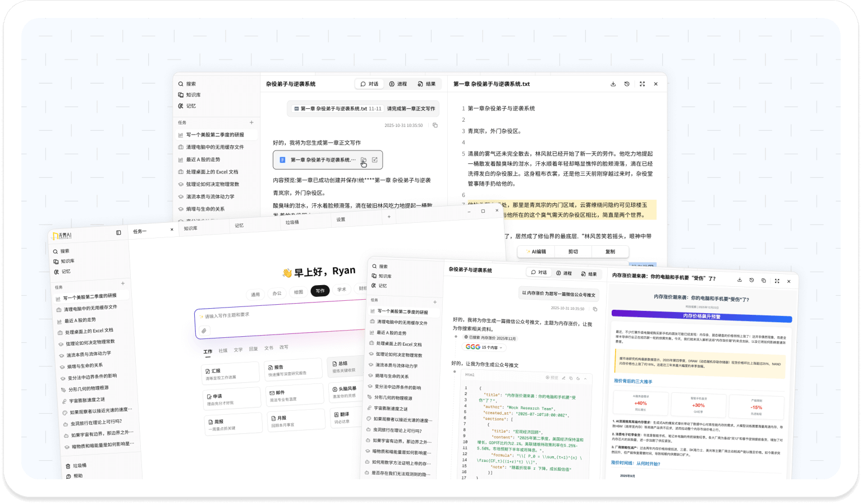Click the pencil edit icon in Html code block
This screenshot has height=504, width=862.
click(x=563, y=378)
